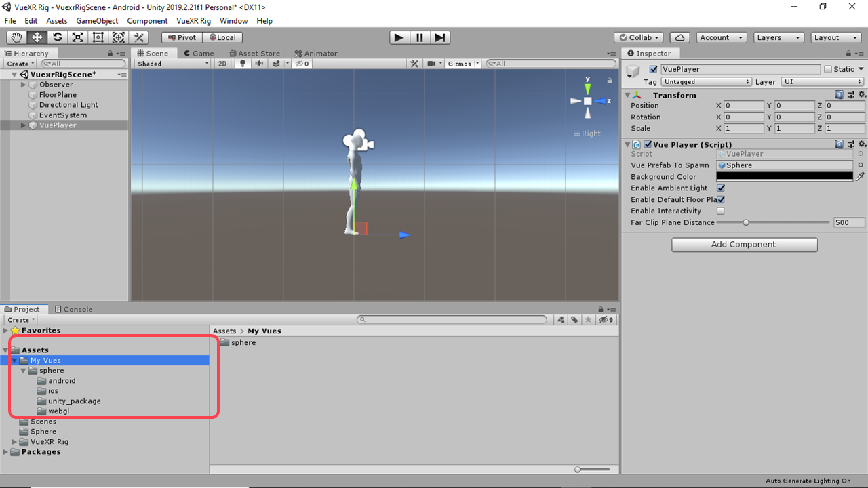The image size is (868, 488).
Task: Toggle hidden packages visibility in Project
Action: click(x=606, y=320)
